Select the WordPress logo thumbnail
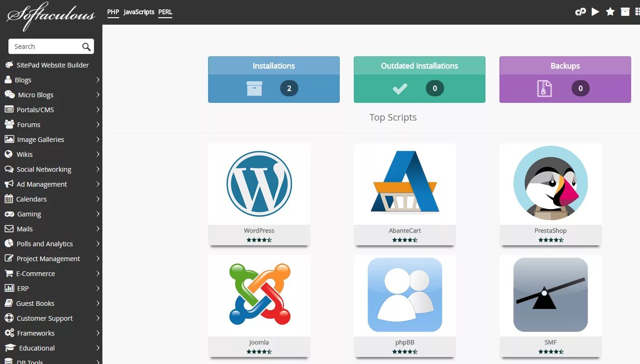 [259, 183]
